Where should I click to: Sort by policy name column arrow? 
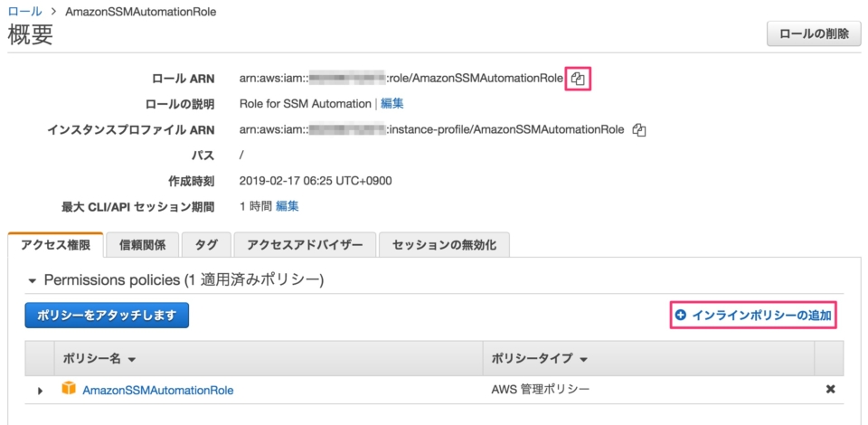click(x=132, y=360)
